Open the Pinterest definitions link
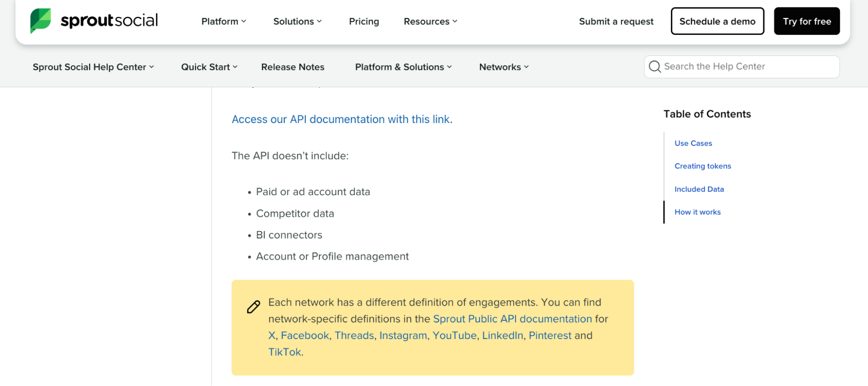The image size is (868, 386). 550,335
